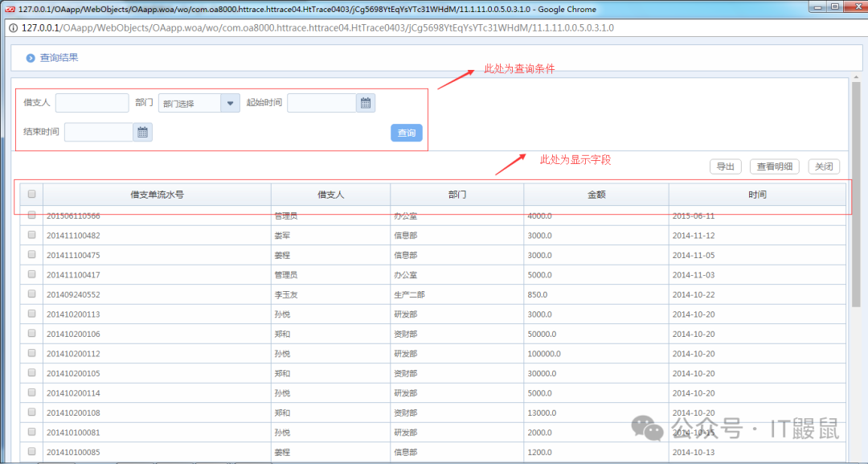Screen dimensions: 868x464
Task: Tick the checkbox for record 201410200113
Action: point(32,314)
